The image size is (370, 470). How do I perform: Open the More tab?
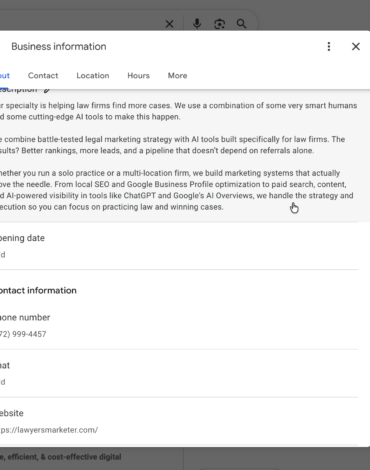click(177, 76)
